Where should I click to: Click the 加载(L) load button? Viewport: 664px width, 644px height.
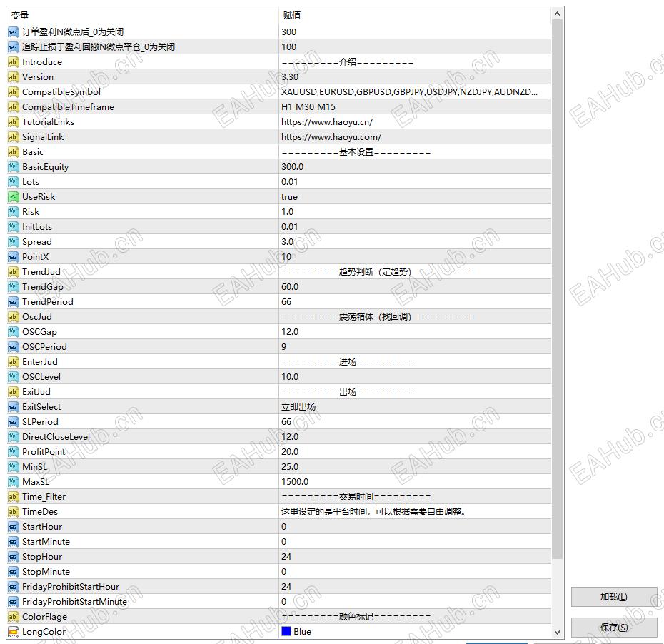pos(614,597)
